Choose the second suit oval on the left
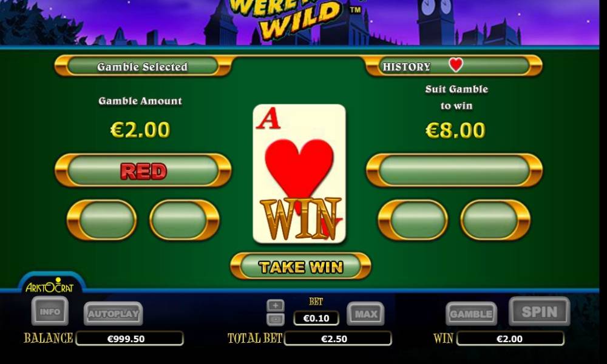 (x=185, y=220)
